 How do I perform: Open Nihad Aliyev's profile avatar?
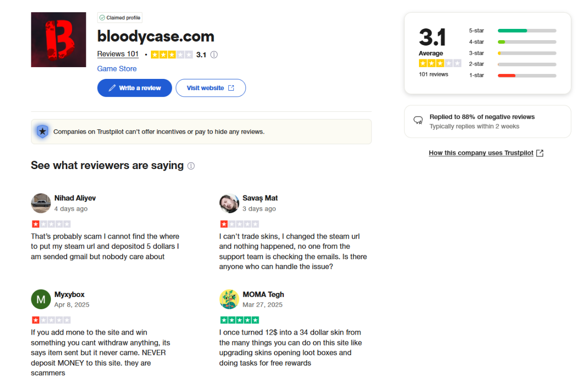click(x=41, y=203)
